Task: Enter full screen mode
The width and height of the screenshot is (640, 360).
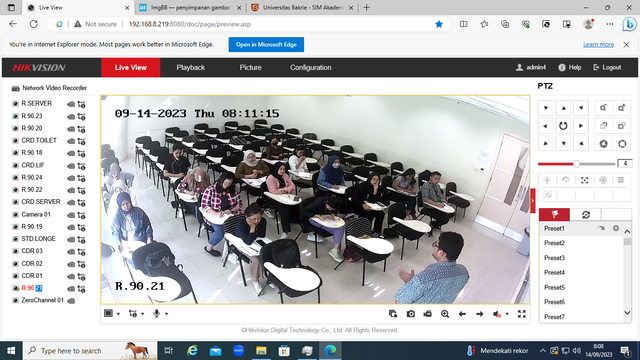Action: 522,314
